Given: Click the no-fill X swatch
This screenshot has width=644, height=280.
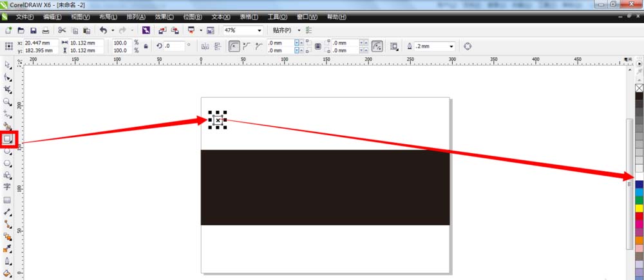Looking at the screenshot, I should (639, 88).
